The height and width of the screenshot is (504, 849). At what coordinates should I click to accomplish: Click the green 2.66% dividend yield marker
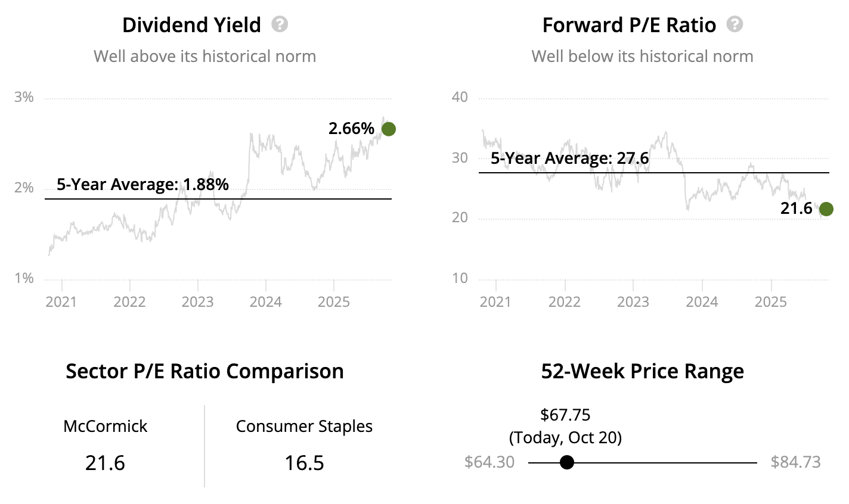coord(388,129)
